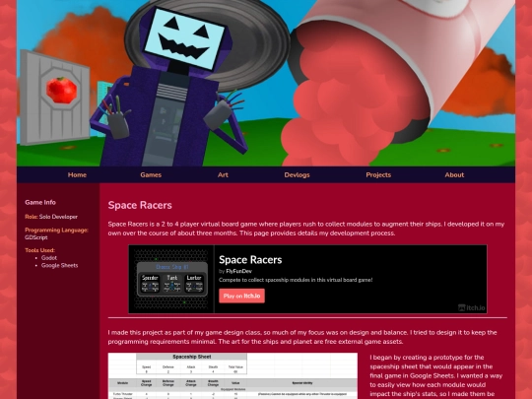Select the Tools Used label
The width and height of the screenshot is (532, 399).
[39, 250]
